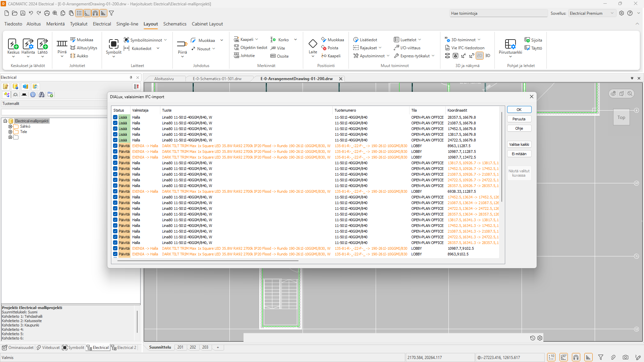Screen dimensions: 644x362
Task: Toggle the 3D view mode button
Action: (488, 56)
